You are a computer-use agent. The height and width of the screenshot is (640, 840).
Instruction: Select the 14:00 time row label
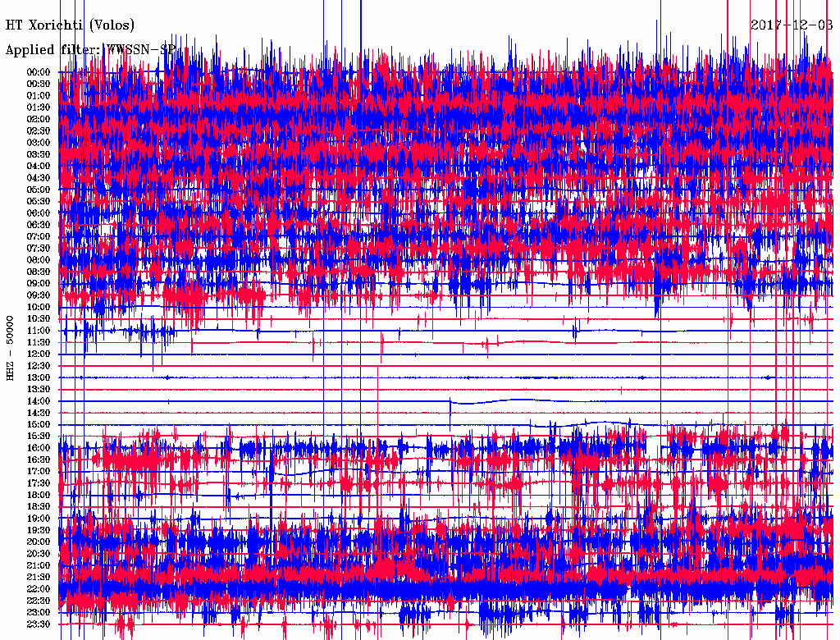click(x=39, y=401)
